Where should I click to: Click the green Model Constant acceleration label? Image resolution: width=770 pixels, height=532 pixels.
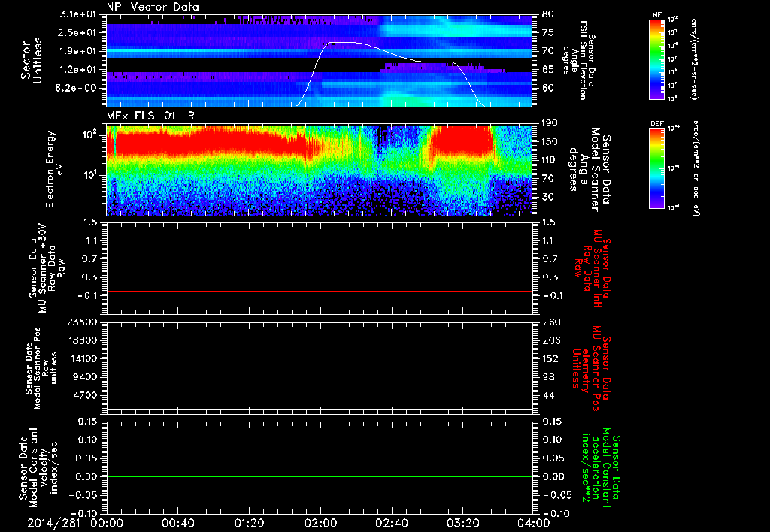pyautogui.click(x=600, y=467)
